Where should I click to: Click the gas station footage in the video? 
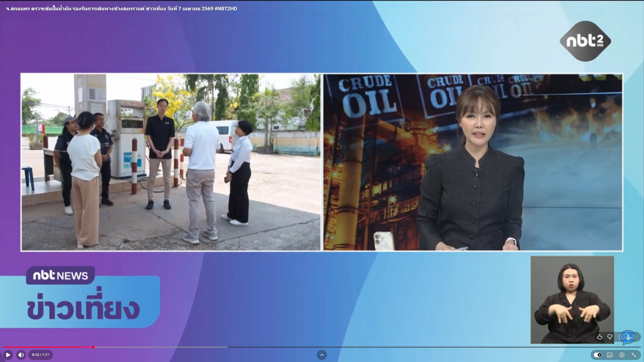point(171,162)
